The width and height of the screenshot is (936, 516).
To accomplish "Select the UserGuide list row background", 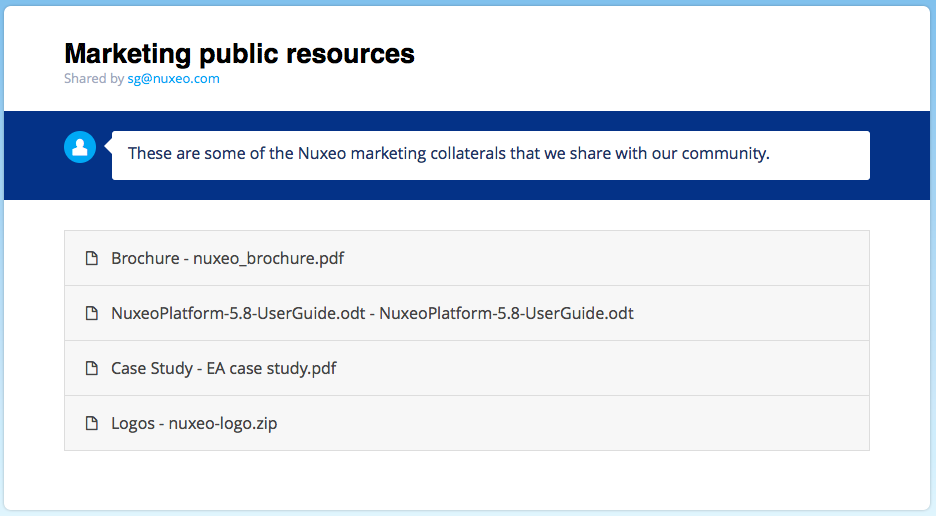I will (x=467, y=313).
